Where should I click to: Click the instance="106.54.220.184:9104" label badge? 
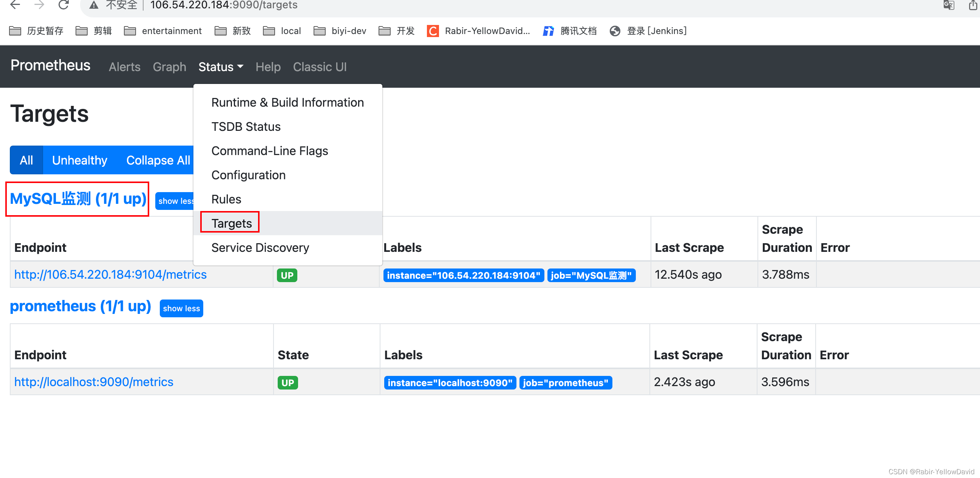[464, 275]
